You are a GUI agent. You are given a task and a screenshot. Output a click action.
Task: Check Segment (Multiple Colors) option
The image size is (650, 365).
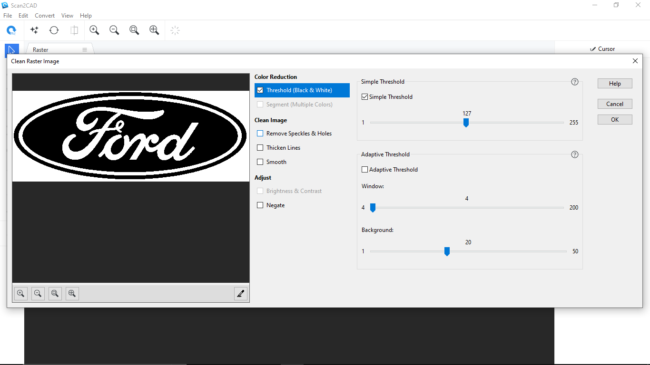point(260,105)
